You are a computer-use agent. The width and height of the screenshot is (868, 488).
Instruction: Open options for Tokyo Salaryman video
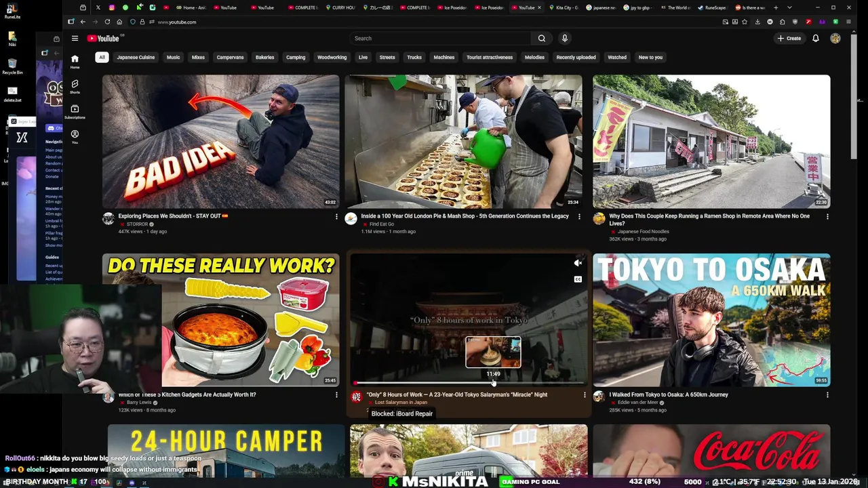pyautogui.click(x=585, y=395)
